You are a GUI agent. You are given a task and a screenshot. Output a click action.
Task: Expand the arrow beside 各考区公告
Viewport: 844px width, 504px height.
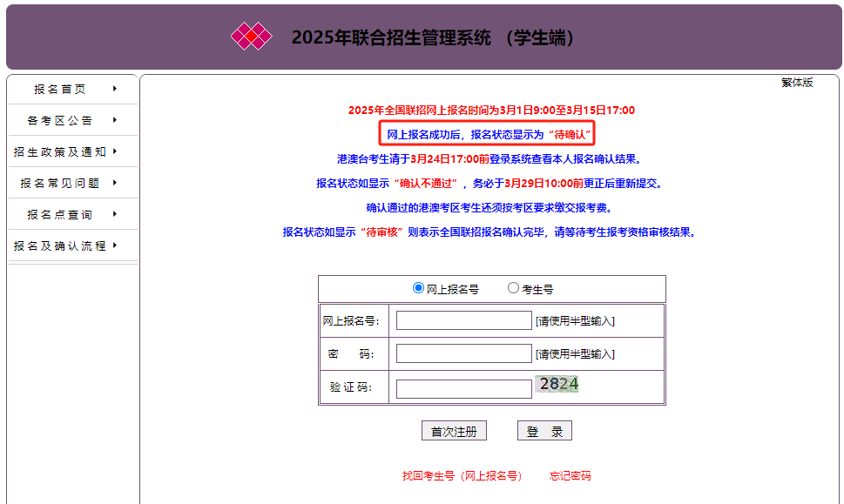click(x=115, y=120)
